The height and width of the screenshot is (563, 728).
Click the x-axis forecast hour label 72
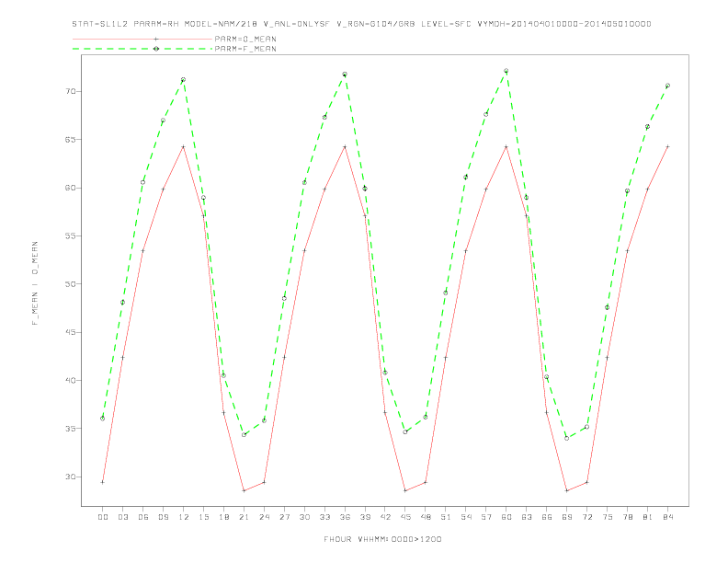tap(587, 517)
